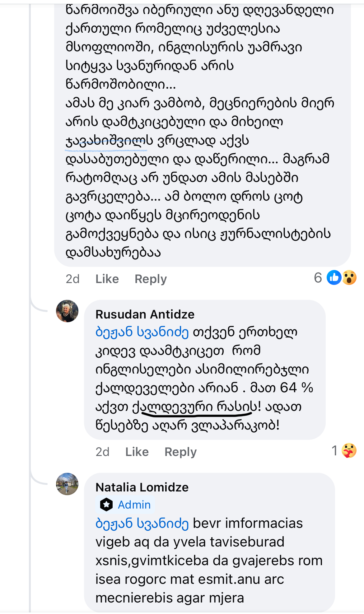Open Rusudan Antidze's profile name link
Screen dimensions: 364x614
pyautogui.click(x=145, y=314)
